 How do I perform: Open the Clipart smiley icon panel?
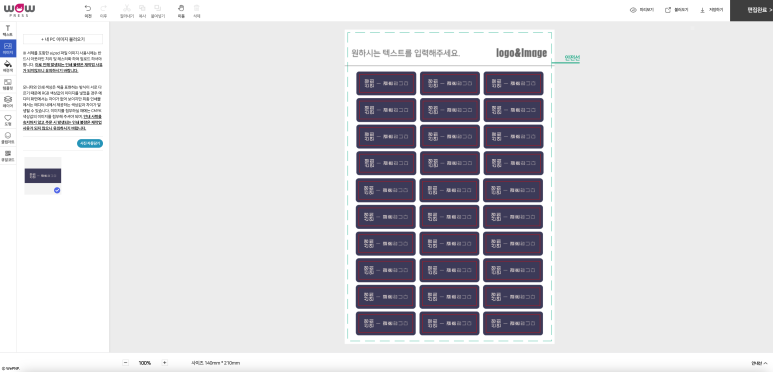8,138
